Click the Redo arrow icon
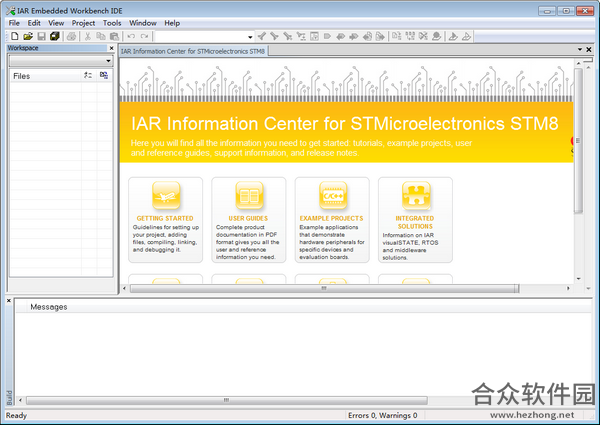600x425 pixels. tap(144, 36)
